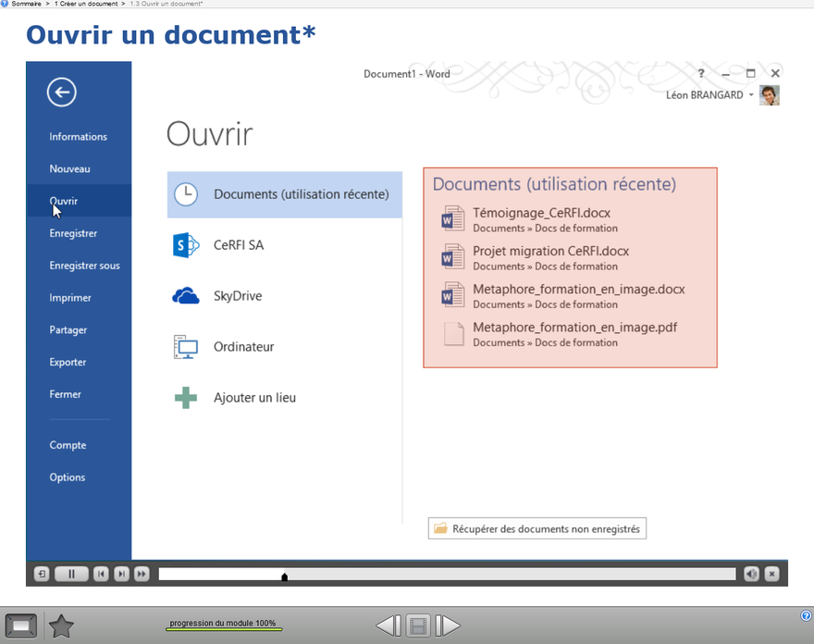Click the playback progress bar marker
The width and height of the screenshot is (814, 644).
coord(284,576)
